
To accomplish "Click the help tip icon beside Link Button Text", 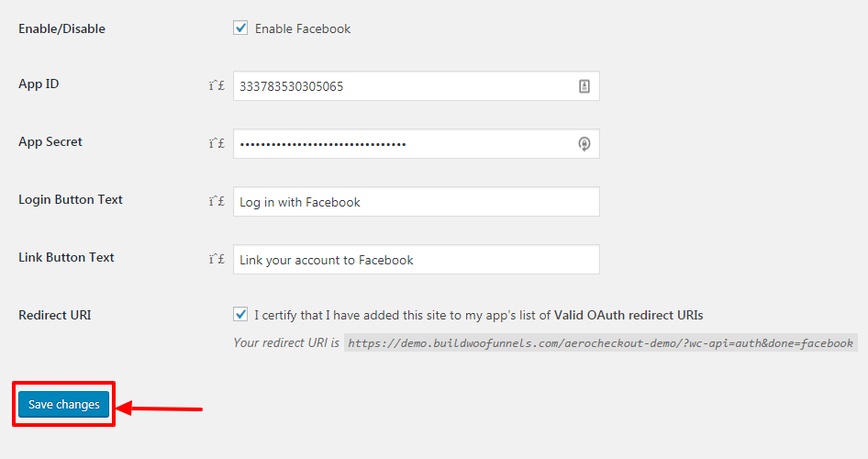I will coord(217,259).
